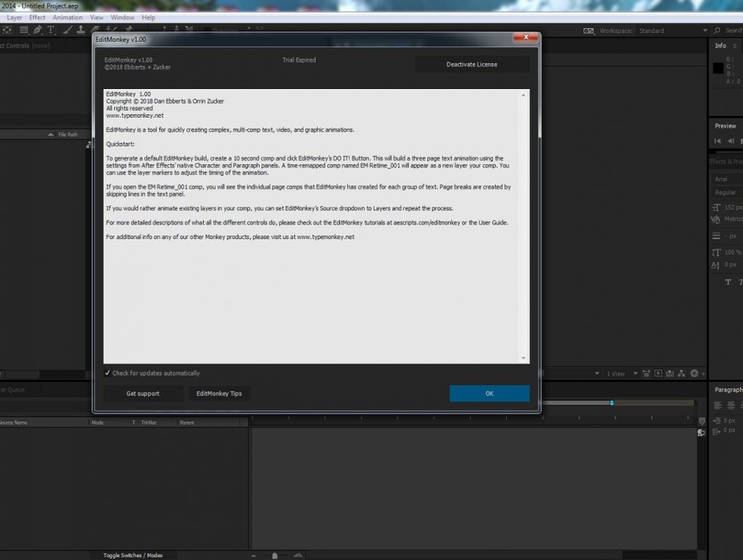The image size is (743, 560).
Task: Click the Fast Previews icon
Action: pos(658,374)
